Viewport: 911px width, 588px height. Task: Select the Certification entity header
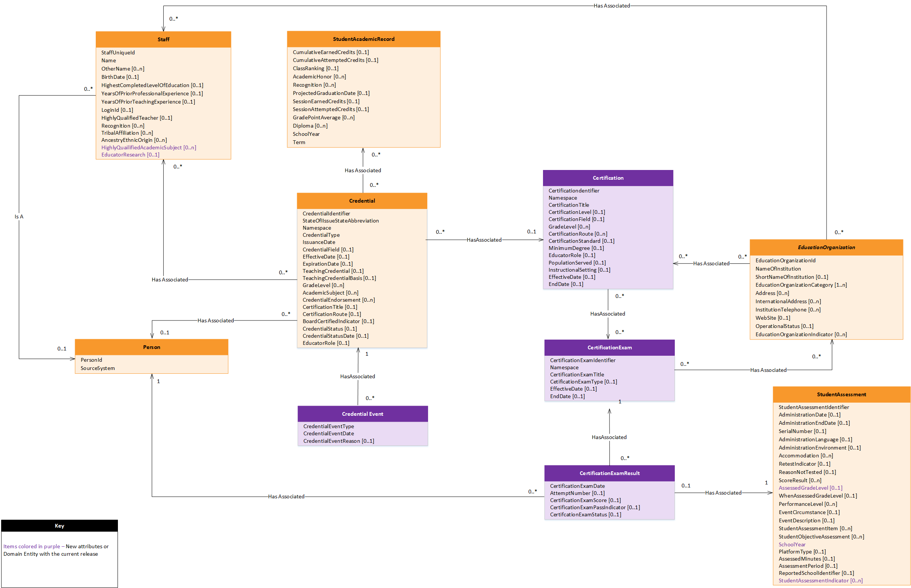click(x=608, y=178)
